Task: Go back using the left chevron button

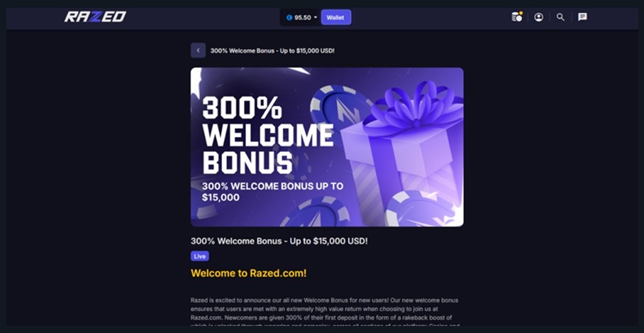Action: [198, 50]
